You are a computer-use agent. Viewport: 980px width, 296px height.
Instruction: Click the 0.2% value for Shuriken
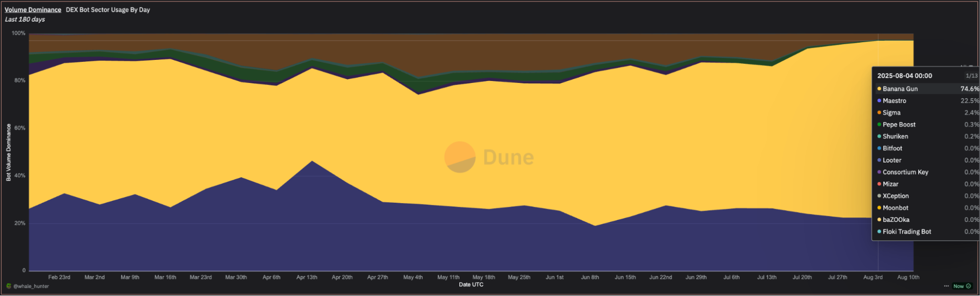click(x=972, y=136)
